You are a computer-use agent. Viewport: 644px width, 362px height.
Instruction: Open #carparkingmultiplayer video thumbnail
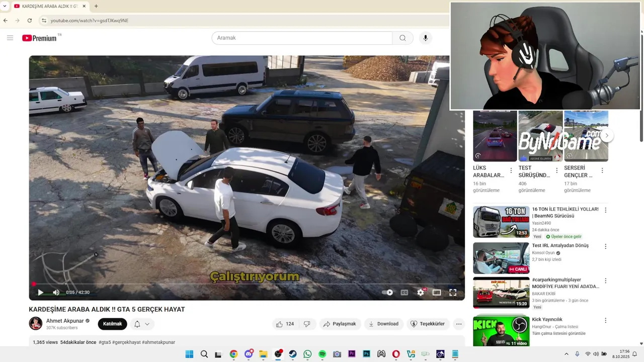(x=501, y=293)
